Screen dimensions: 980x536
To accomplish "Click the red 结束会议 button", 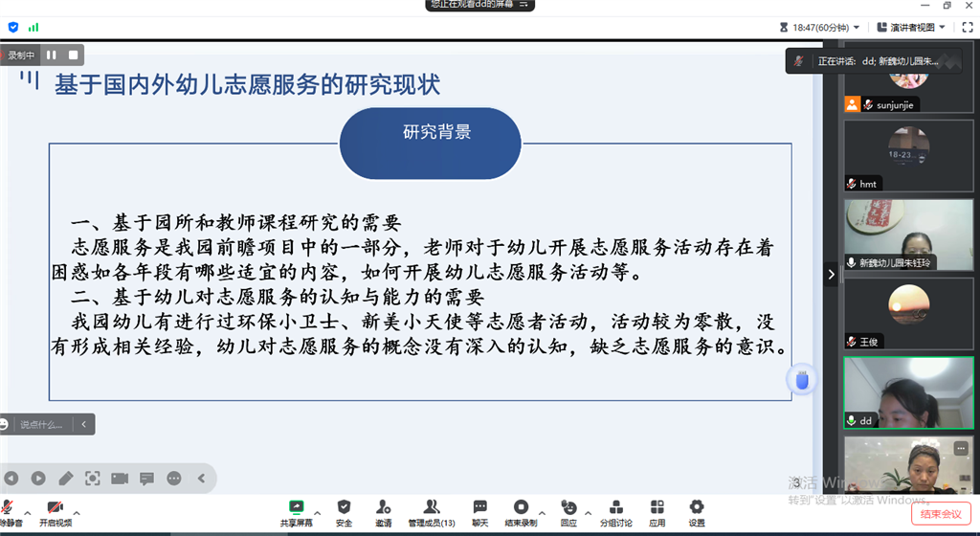I will 941,514.
